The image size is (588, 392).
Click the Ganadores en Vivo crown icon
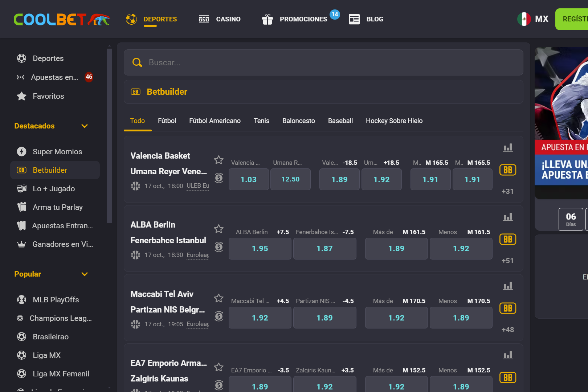point(21,244)
